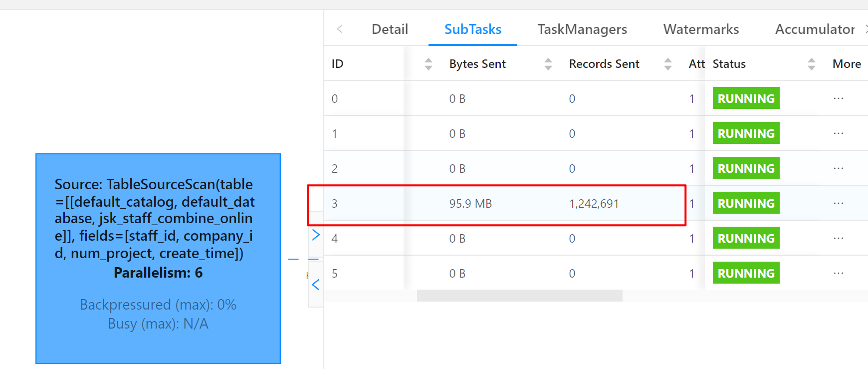Switch to the Detail tab

click(390, 29)
